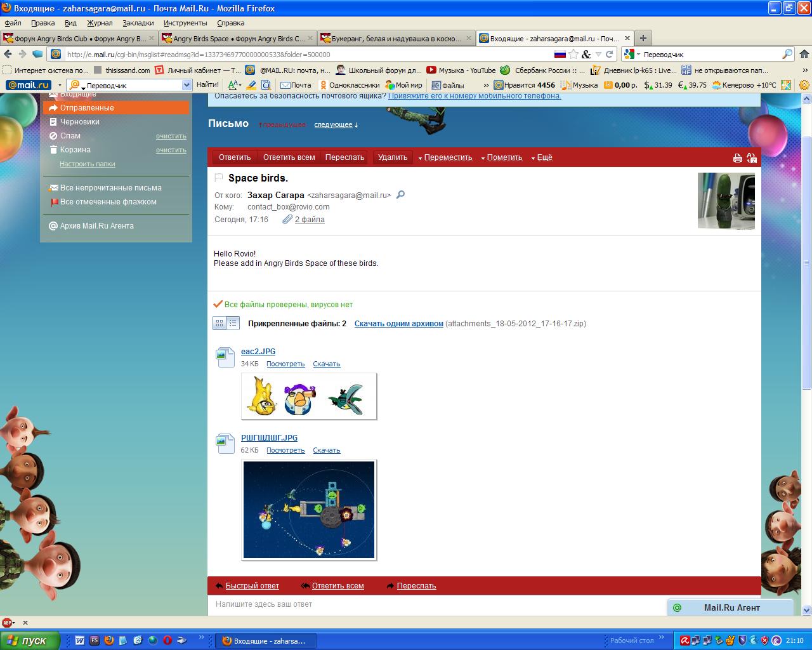Click the file icon for РШГЩДШГ.JPG
Viewport: 812px width, 650px height.
[225, 444]
